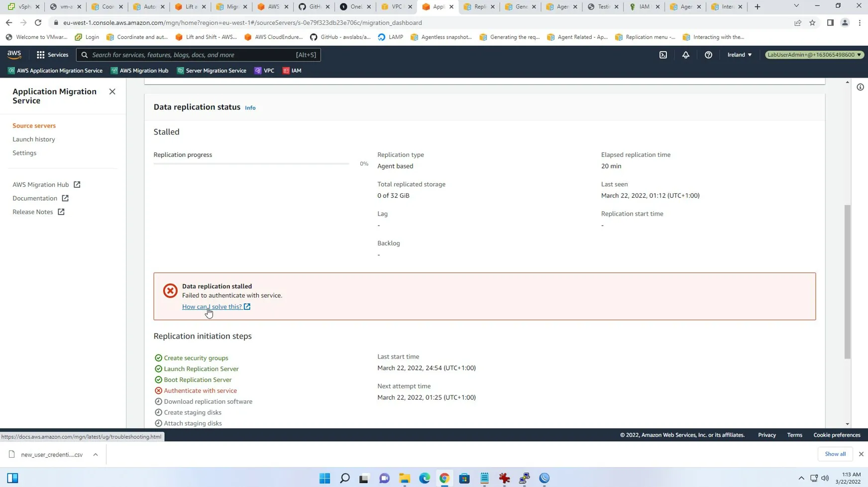Open a new browser tab
Image resolution: width=868 pixels, height=487 pixels.
(x=758, y=6)
